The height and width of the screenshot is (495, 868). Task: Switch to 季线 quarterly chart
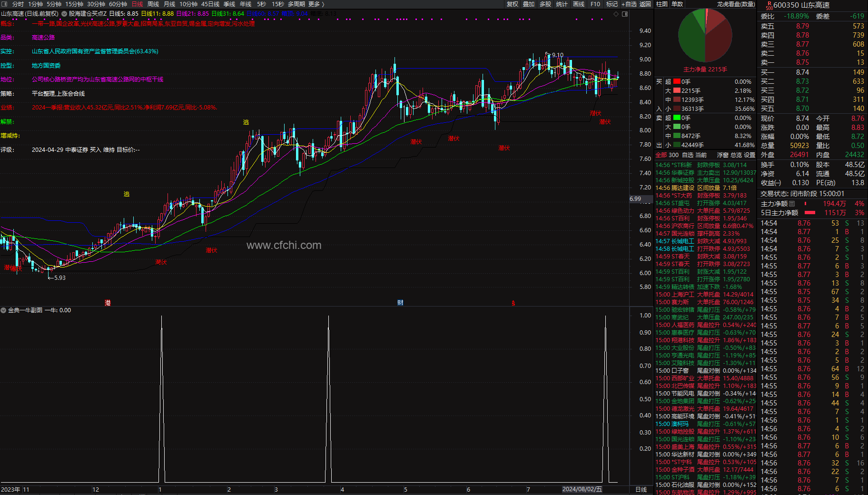coord(229,4)
